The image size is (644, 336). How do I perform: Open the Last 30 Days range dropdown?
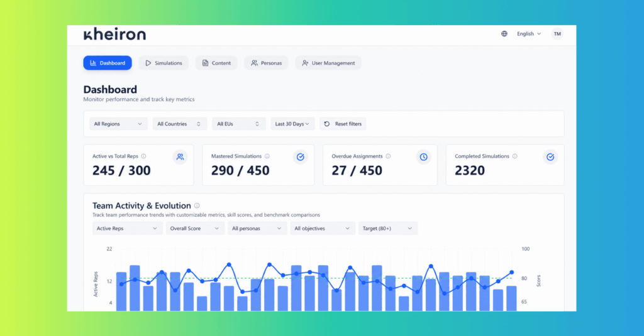292,124
